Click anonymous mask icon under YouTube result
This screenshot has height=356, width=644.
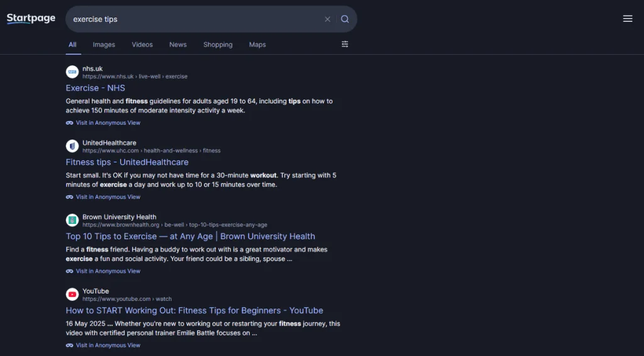[69, 345]
